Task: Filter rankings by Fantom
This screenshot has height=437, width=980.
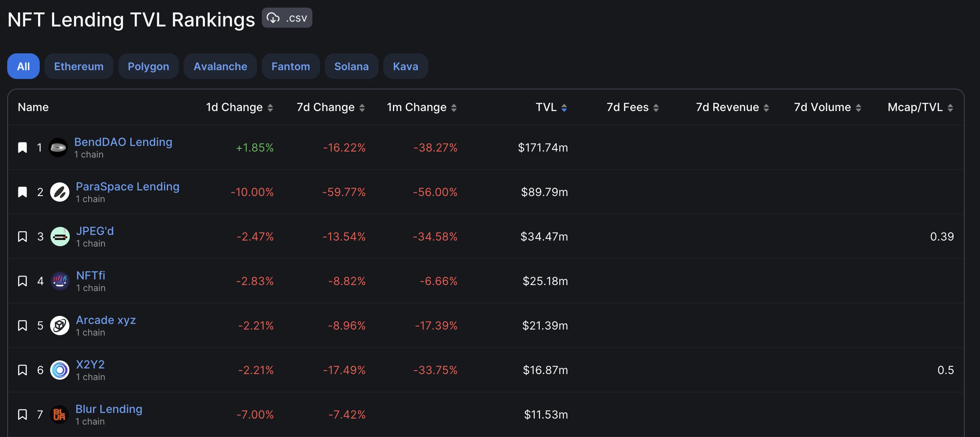Action: click(x=291, y=66)
